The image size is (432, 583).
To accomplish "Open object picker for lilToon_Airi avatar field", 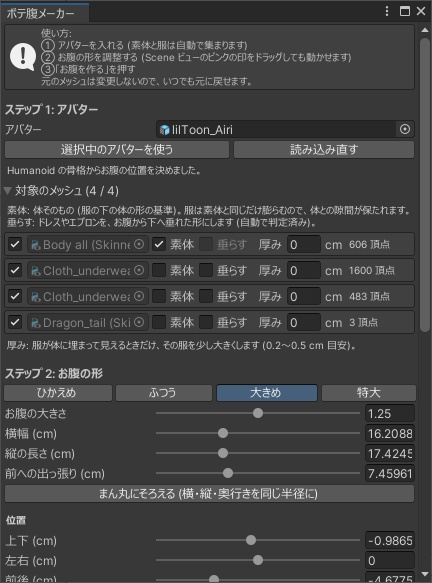I will (405, 129).
